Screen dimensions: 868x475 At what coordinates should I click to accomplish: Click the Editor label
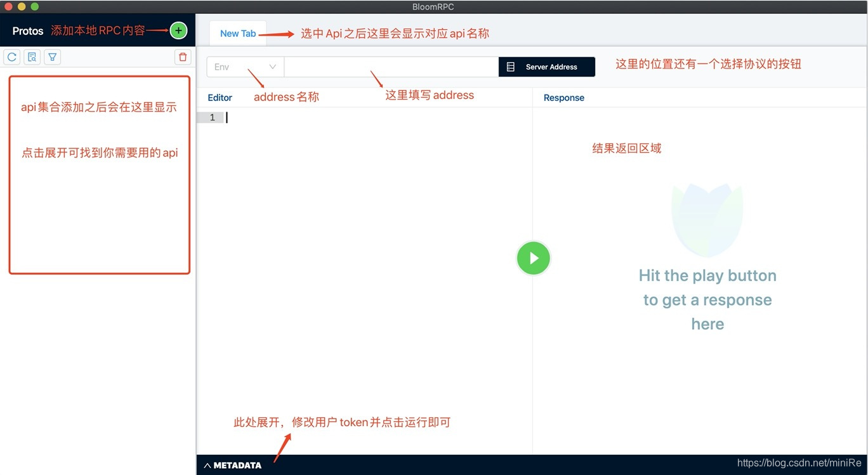click(x=220, y=98)
